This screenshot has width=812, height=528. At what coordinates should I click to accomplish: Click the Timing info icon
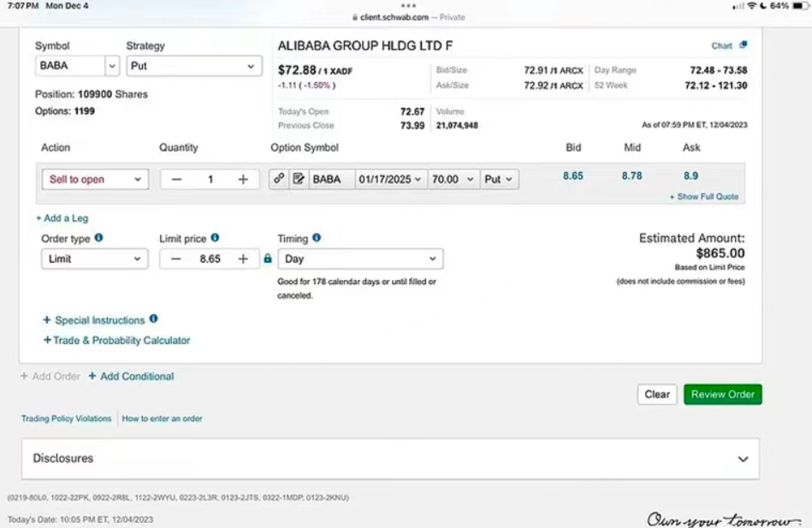(x=317, y=238)
